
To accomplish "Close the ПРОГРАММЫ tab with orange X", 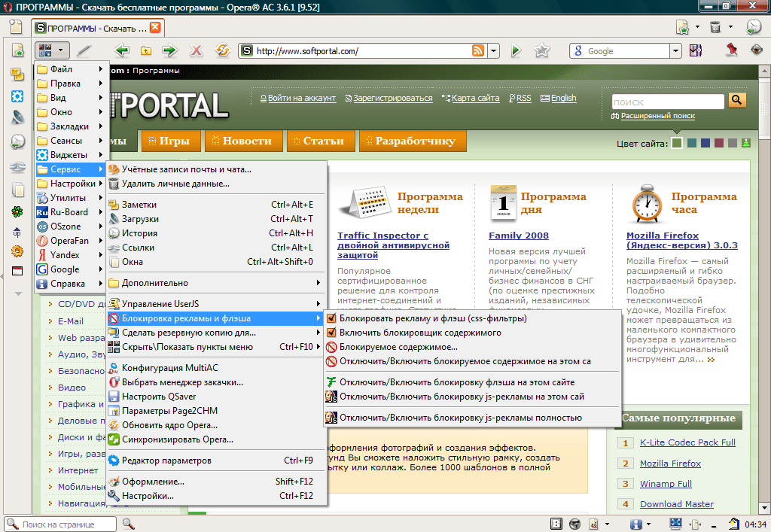I will 155,28.
